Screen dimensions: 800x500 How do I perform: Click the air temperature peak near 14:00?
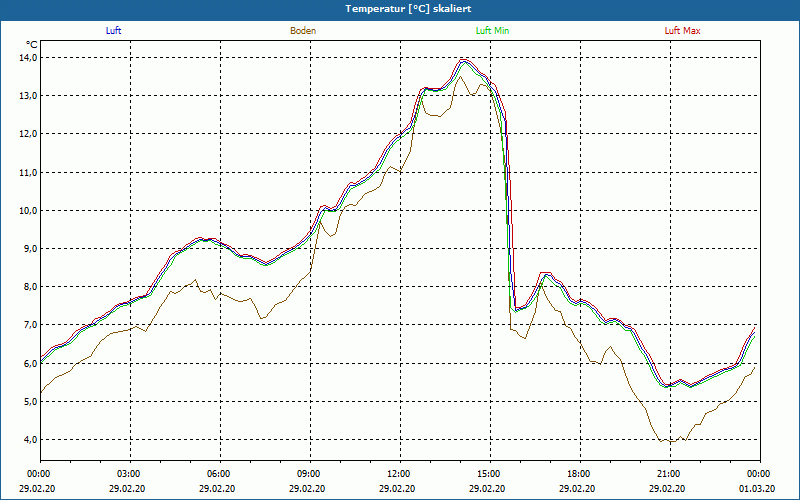pyautogui.click(x=464, y=60)
